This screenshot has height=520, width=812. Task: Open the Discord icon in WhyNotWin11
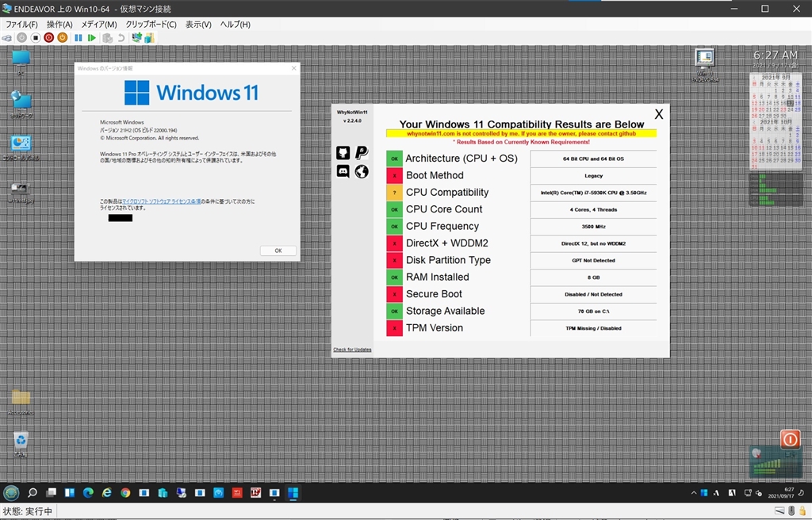coord(343,171)
